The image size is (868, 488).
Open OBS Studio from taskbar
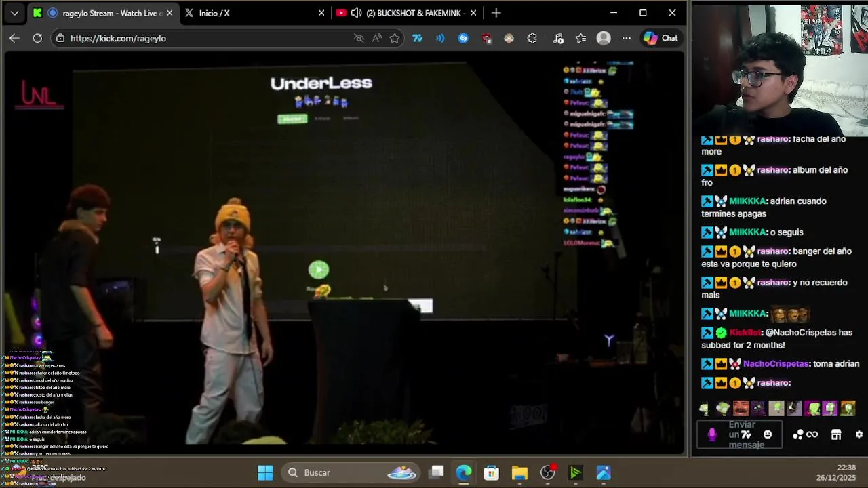point(547,472)
